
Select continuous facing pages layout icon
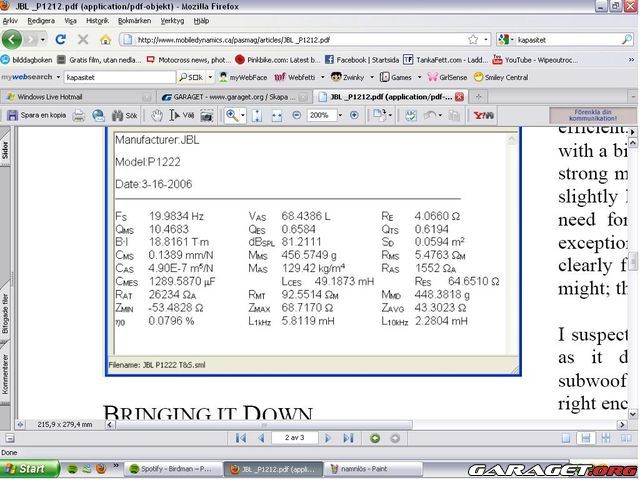tap(606, 438)
